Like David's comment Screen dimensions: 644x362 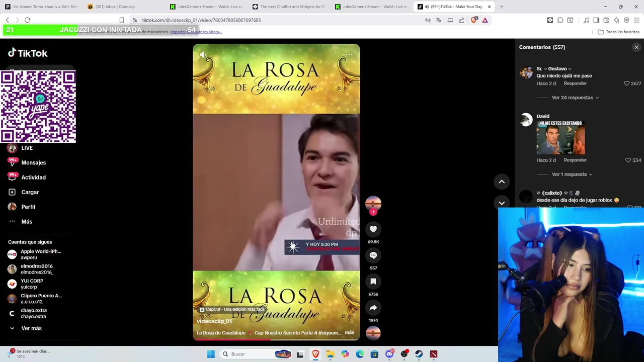(628, 160)
